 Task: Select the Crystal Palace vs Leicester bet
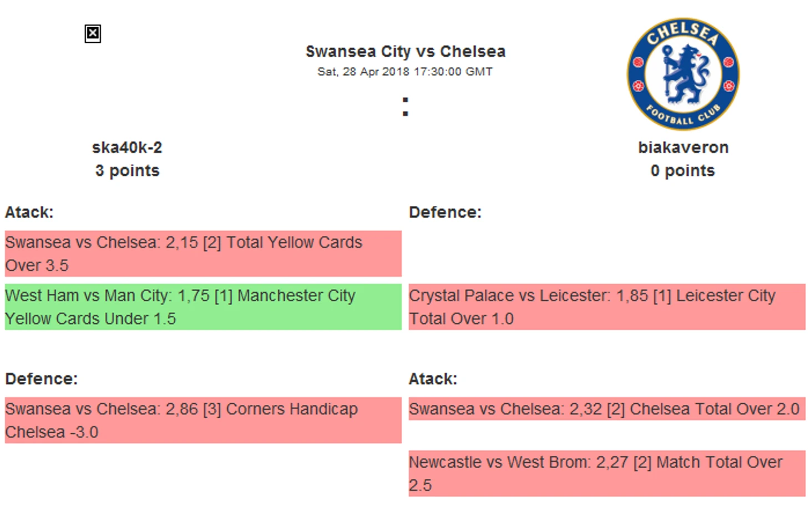[607, 307]
